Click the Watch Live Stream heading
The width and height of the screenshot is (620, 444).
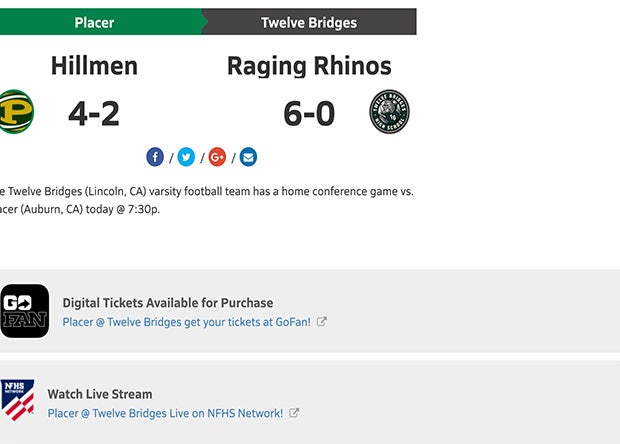pyautogui.click(x=100, y=394)
